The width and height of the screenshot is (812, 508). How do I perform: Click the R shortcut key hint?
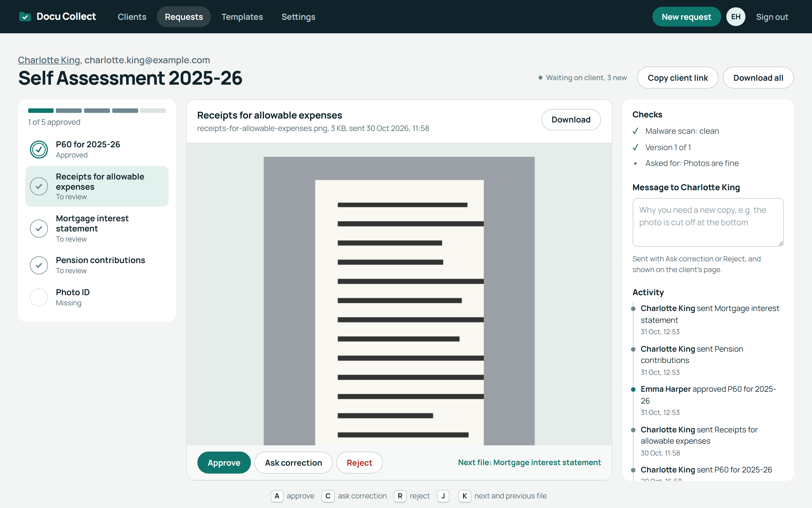coord(400,496)
